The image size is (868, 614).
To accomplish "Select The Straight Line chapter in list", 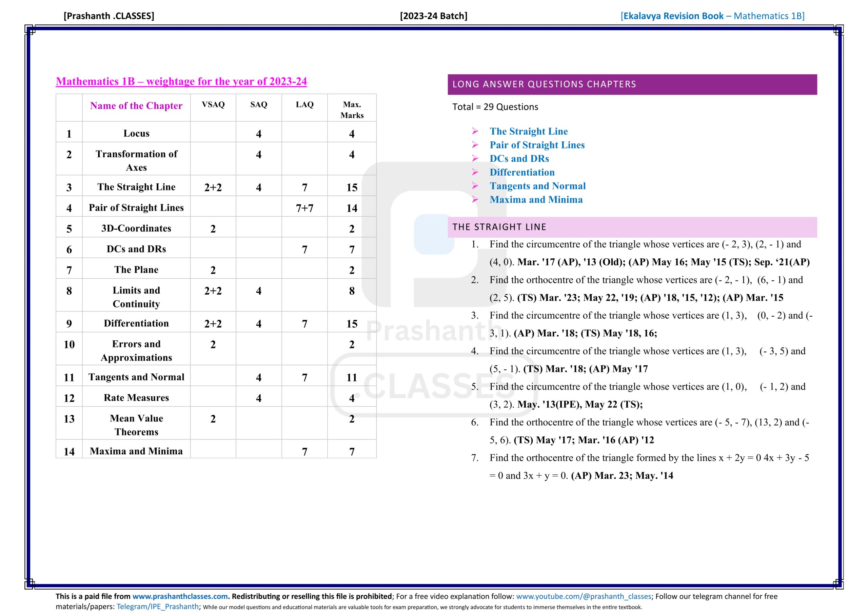I will click(529, 131).
